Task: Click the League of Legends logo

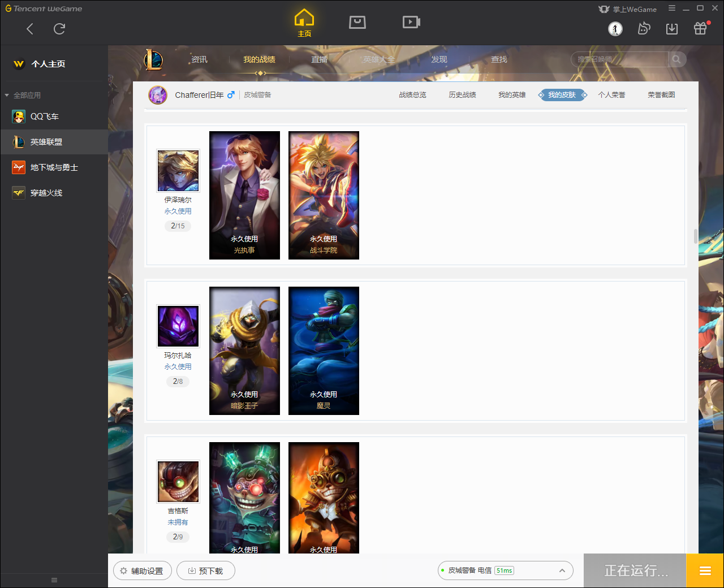Action: click(153, 59)
